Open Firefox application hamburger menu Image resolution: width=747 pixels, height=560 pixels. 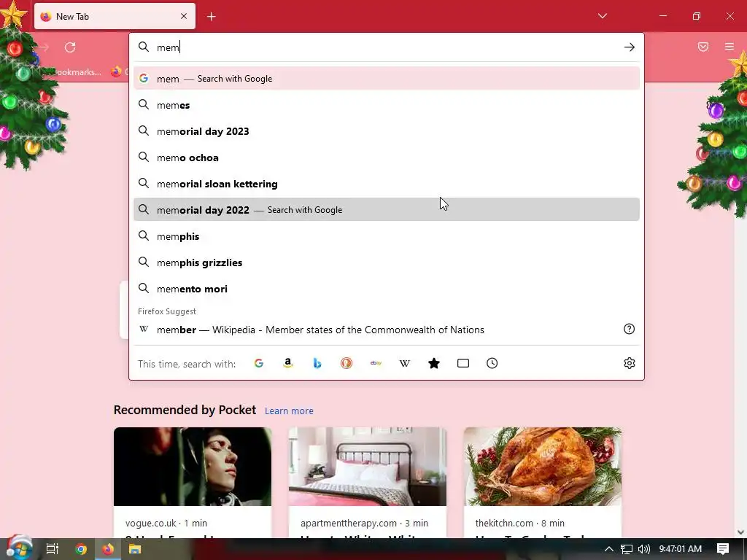729,47
